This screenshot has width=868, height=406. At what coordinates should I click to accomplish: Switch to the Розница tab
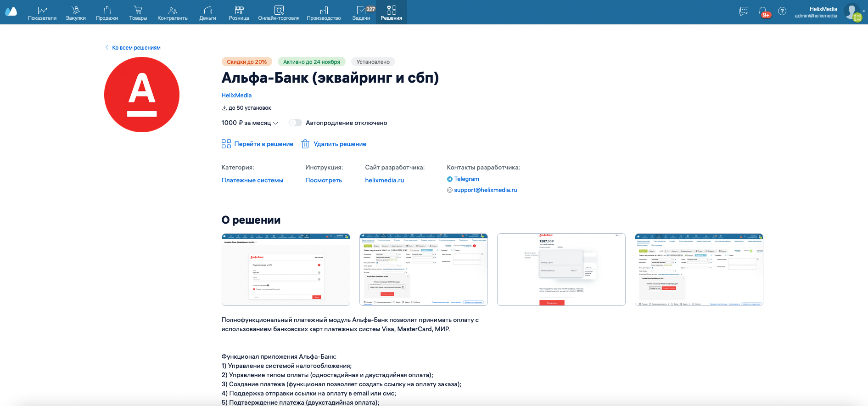[239, 12]
